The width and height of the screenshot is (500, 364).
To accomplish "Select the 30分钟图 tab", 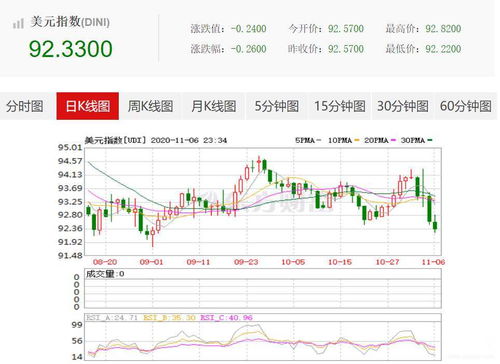I will click(x=403, y=106).
